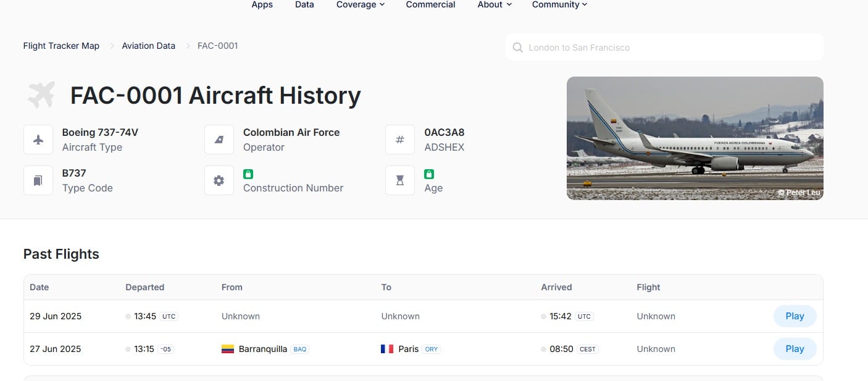Screen dimensions: 868x381
Task: Expand the About dropdown menu
Action: click(x=495, y=5)
